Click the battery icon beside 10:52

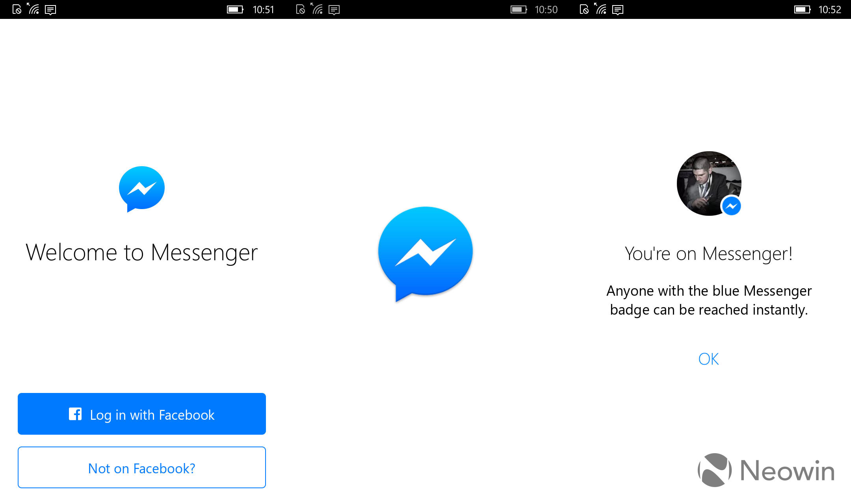pos(802,9)
